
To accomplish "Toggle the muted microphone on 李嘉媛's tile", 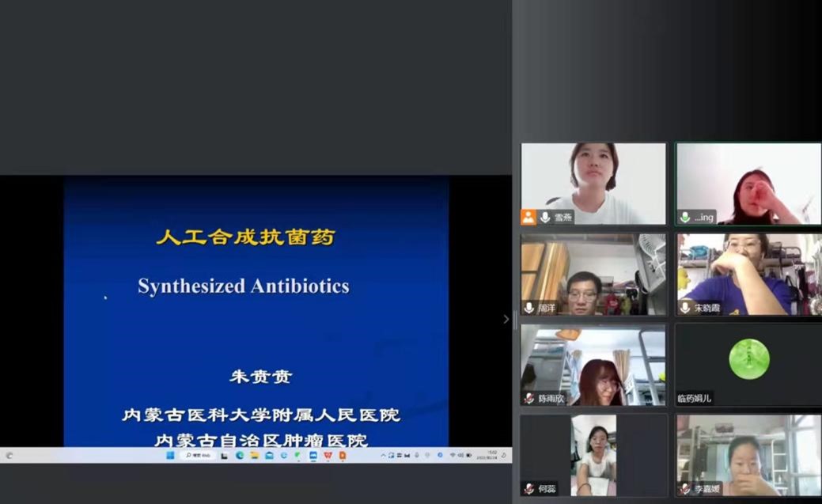I will click(685, 489).
